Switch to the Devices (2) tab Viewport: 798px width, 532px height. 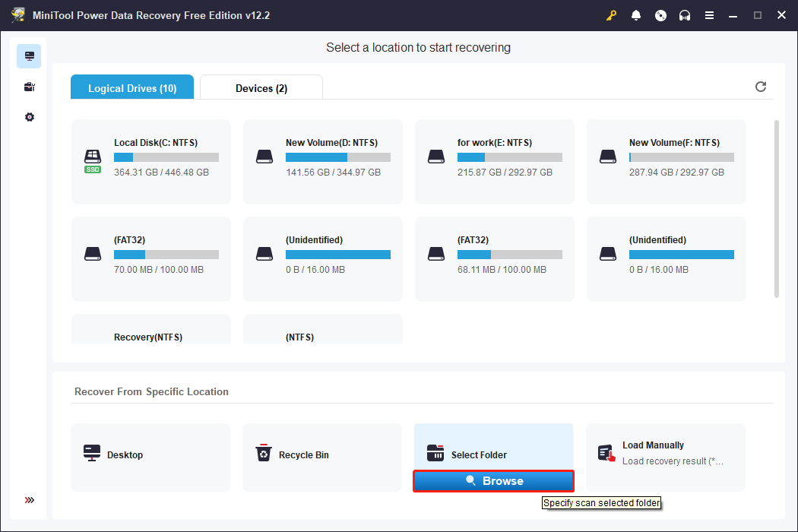pyautogui.click(x=261, y=87)
